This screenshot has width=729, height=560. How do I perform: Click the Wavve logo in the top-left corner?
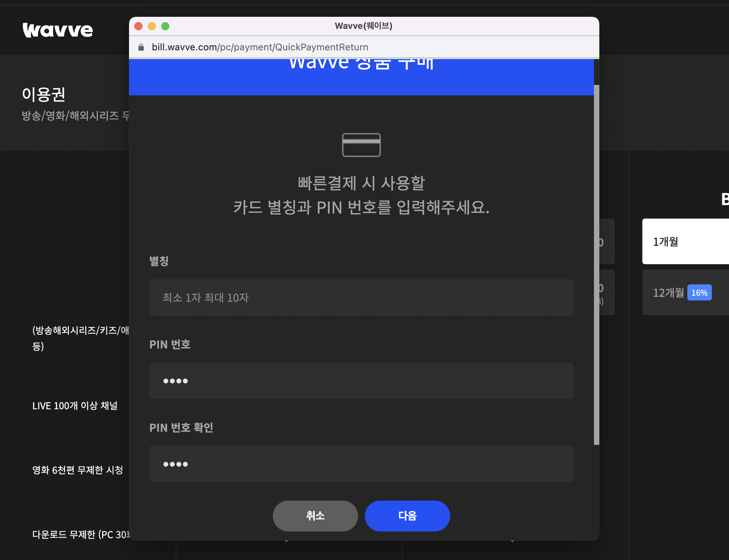tap(57, 30)
